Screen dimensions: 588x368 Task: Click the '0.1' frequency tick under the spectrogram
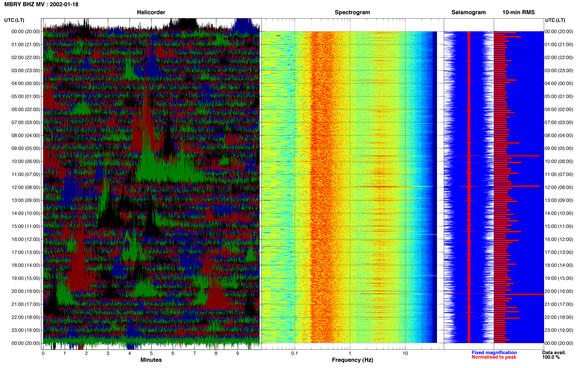295,353
